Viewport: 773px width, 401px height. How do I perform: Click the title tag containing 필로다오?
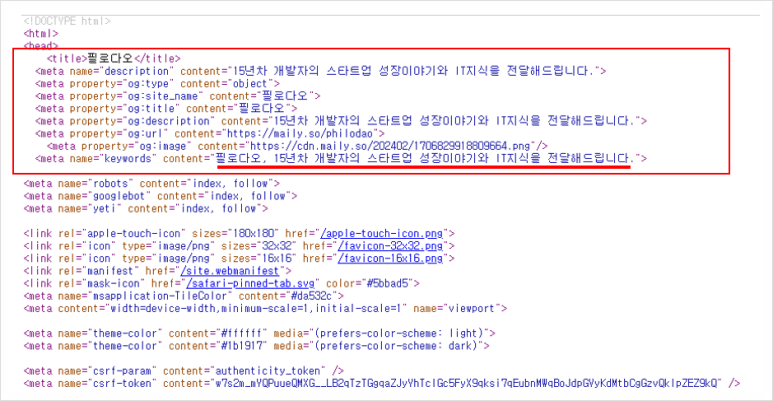(114, 59)
